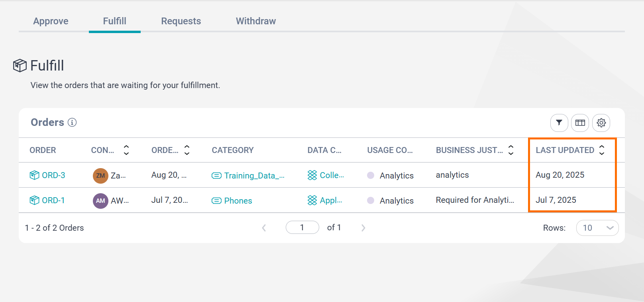This screenshot has width=644, height=302.
Task: Click the Phones category icon
Action: coord(216,201)
